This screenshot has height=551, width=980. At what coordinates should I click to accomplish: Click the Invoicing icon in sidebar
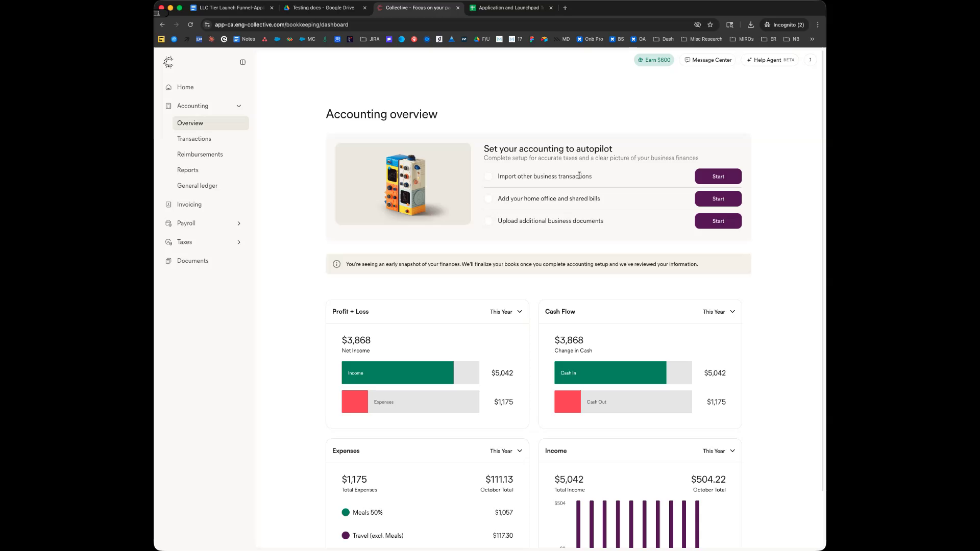[168, 205]
